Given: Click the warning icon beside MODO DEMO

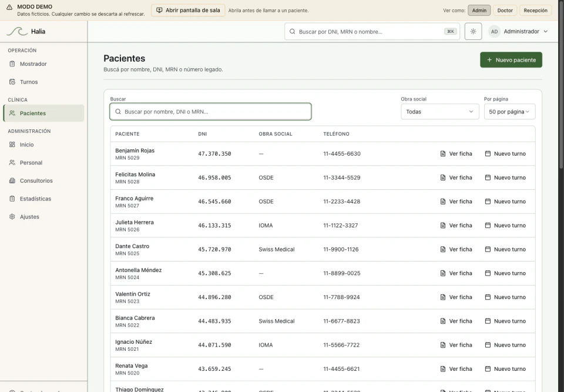Looking at the screenshot, I should 9,7.
